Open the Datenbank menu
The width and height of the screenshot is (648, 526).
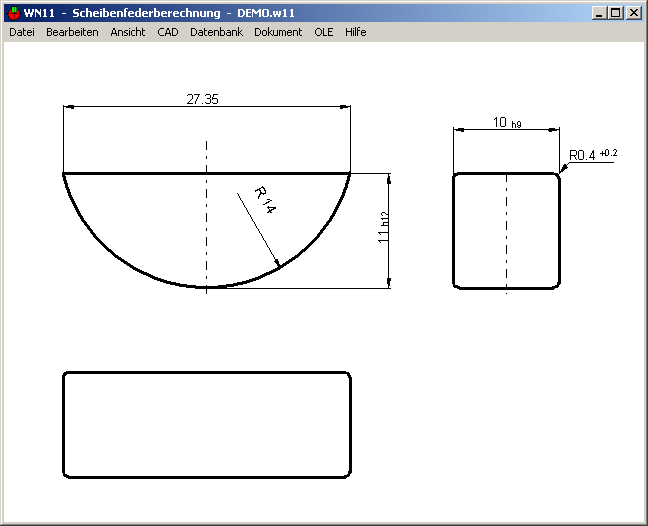point(216,32)
